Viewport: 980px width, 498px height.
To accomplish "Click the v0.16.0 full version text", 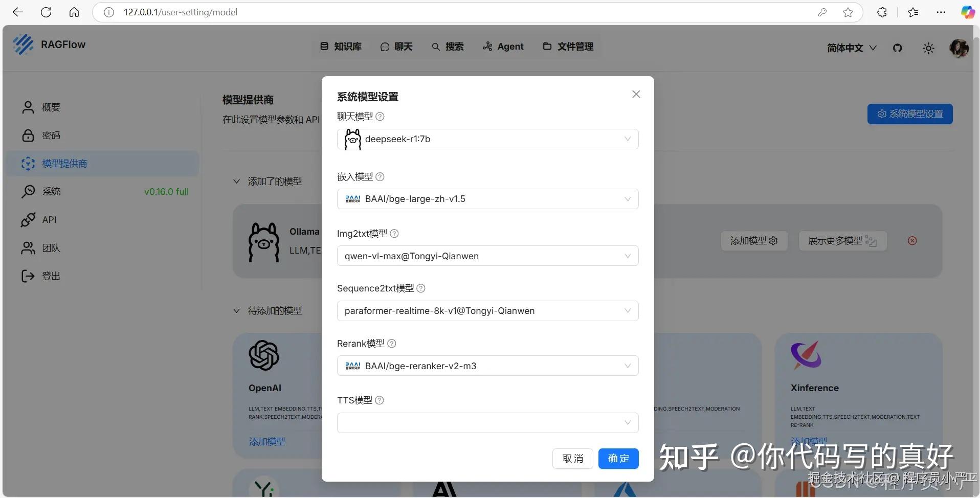I will pyautogui.click(x=166, y=192).
